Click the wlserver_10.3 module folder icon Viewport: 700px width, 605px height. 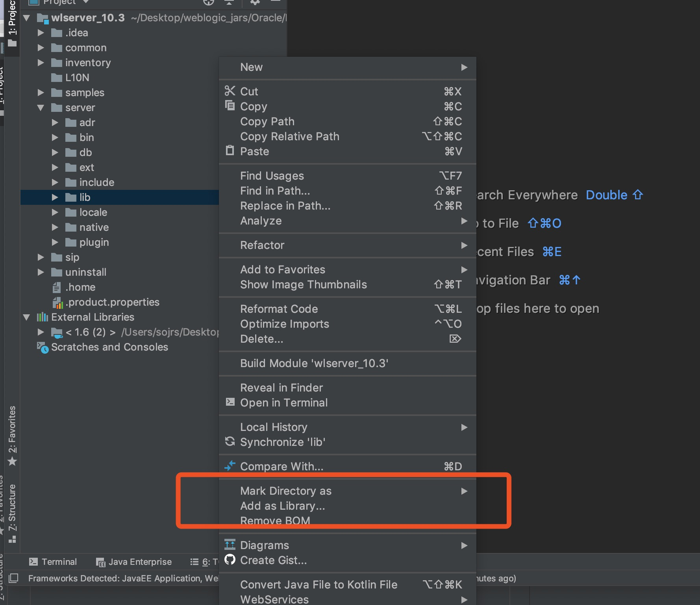coord(43,18)
